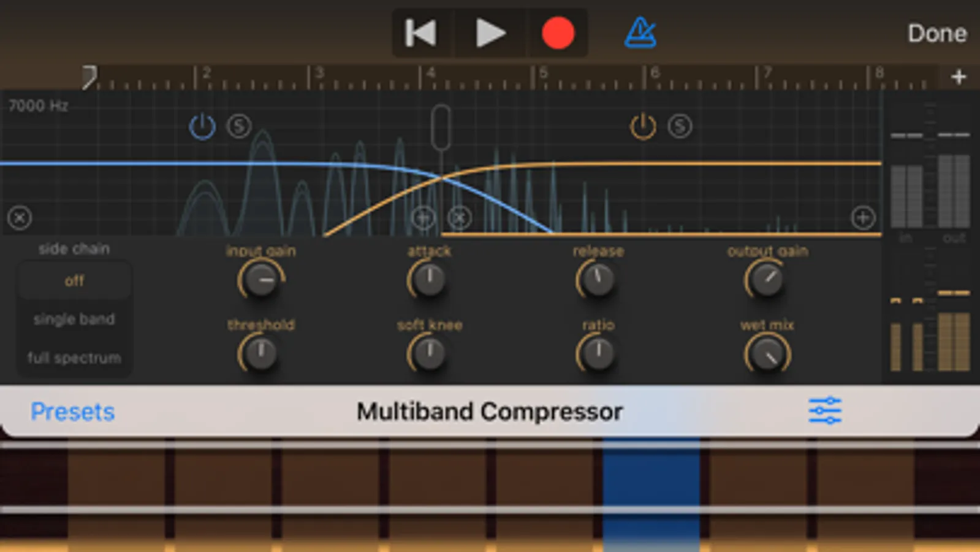
Task: Click the input gain knob
Action: (x=261, y=280)
